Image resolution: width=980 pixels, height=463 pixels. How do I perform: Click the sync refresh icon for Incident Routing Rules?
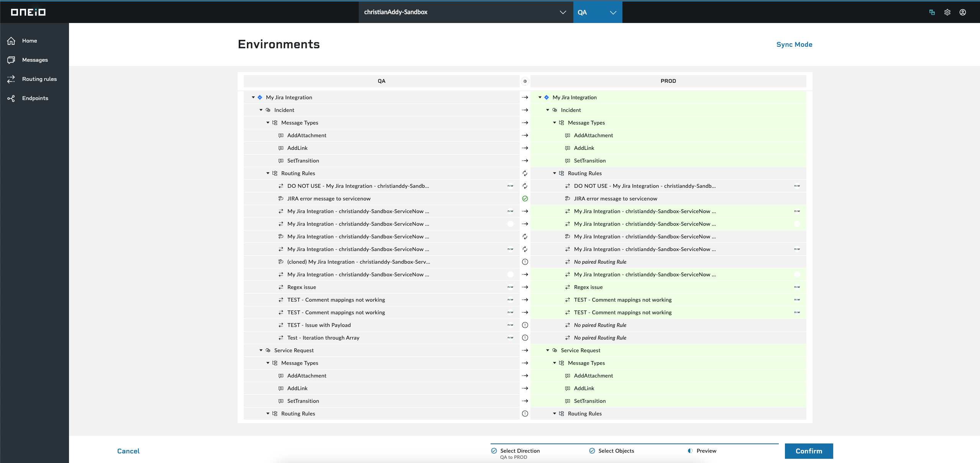point(525,173)
